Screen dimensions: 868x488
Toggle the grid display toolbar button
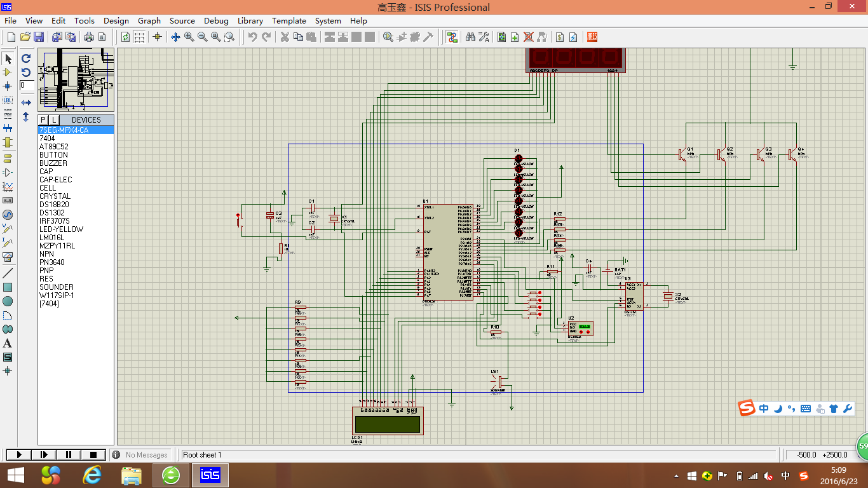pos(139,37)
